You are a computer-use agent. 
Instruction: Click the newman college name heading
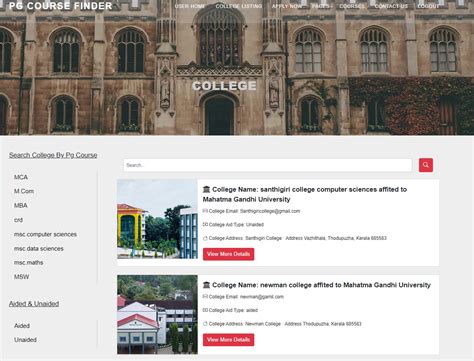click(317, 285)
